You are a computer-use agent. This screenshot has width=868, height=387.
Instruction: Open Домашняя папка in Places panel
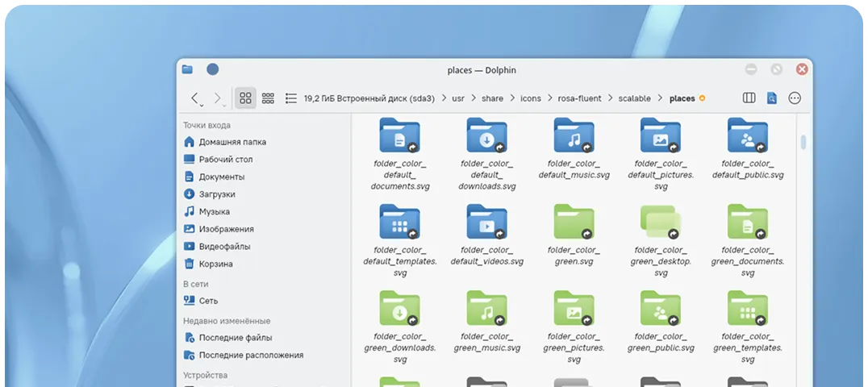click(x=232, y=142)
